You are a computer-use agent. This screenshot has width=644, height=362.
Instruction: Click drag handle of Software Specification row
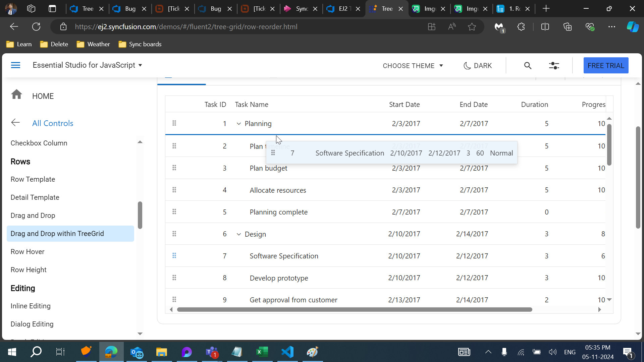174,256
